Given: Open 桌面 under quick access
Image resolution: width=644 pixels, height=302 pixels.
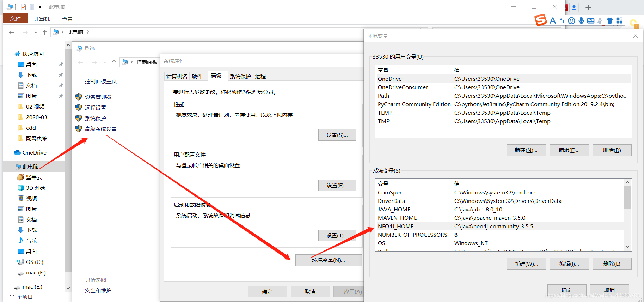Looking at the screenshot, I should pyautogui.click(x=31, y=64).
